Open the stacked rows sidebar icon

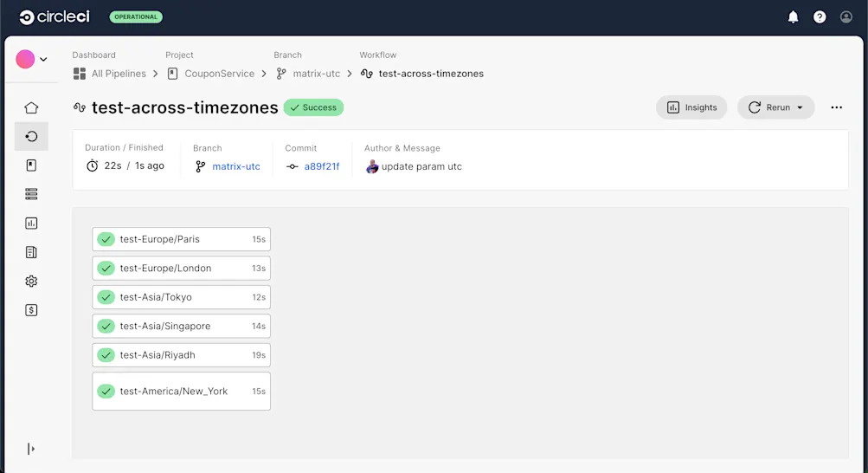(31, 194)
